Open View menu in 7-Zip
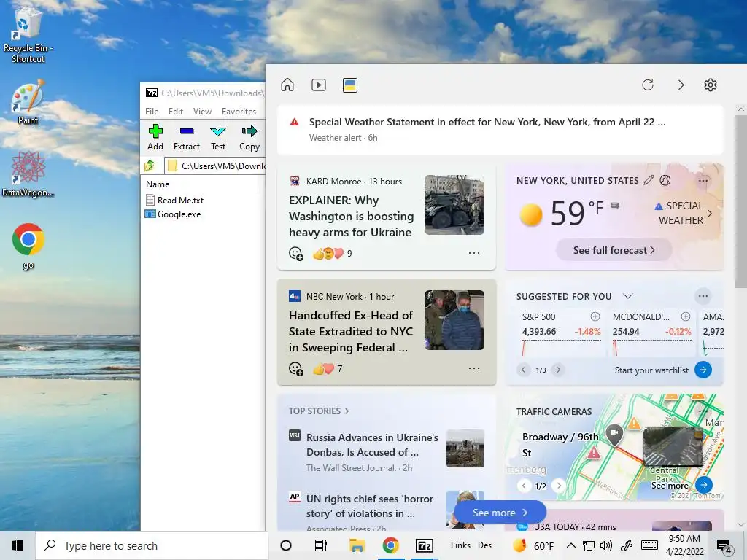747x560 pixels. pos(202,112)
